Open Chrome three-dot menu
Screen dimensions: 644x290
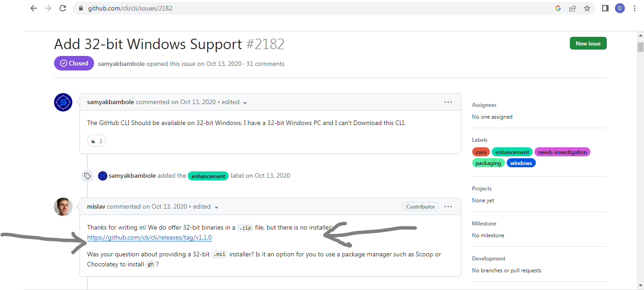(634, 8)
